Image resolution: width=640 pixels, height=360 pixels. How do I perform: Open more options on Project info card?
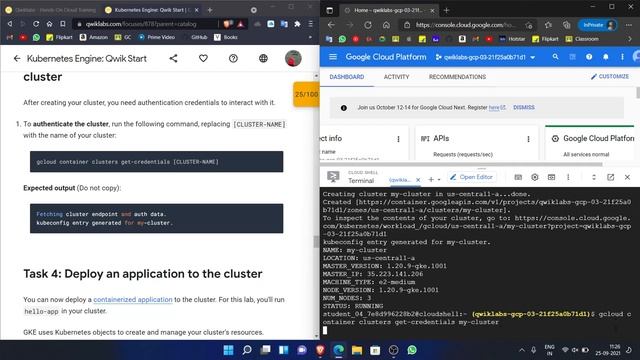398,139
